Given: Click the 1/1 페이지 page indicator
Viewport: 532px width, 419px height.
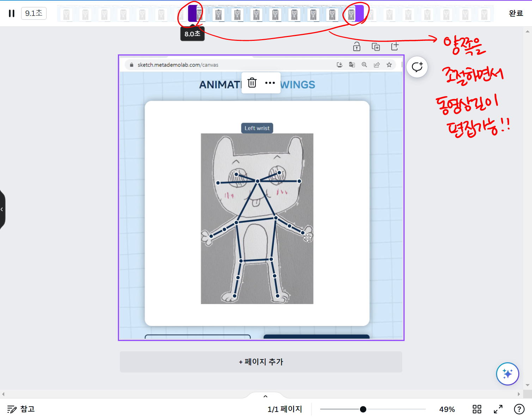Looking at the screenshot, I should click(284, 409).
